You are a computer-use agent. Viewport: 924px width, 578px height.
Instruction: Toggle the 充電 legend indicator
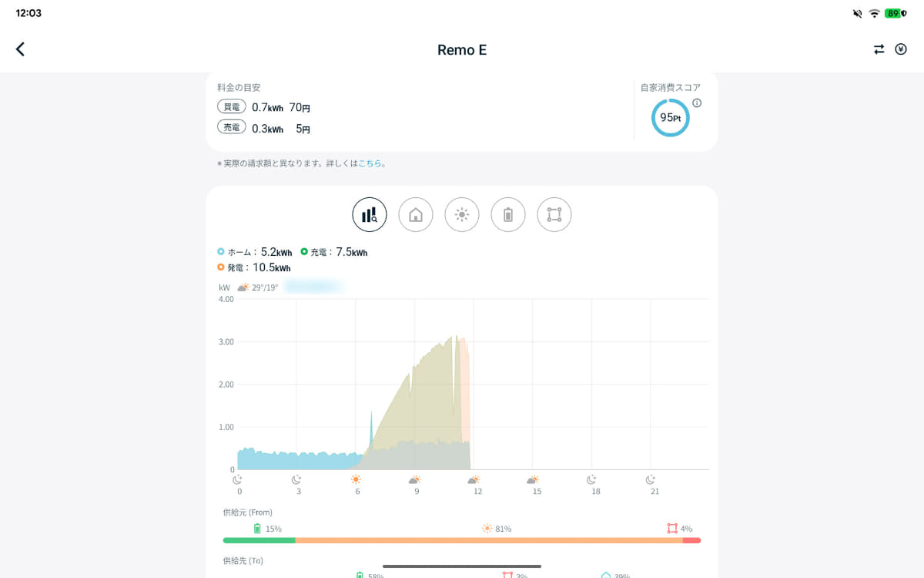tap(306, 252)
